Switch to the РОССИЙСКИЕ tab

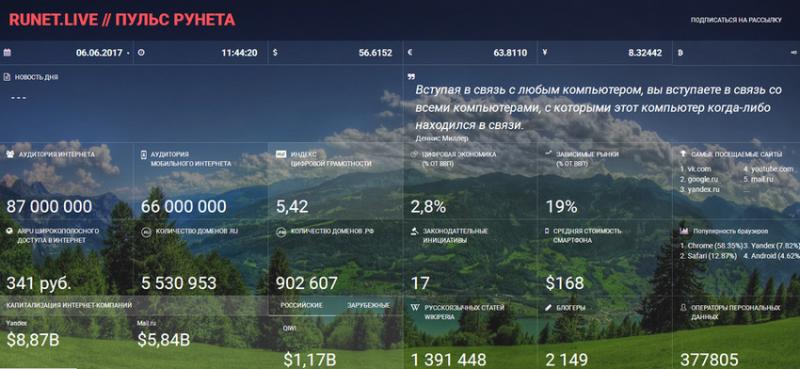pos(302,305)
